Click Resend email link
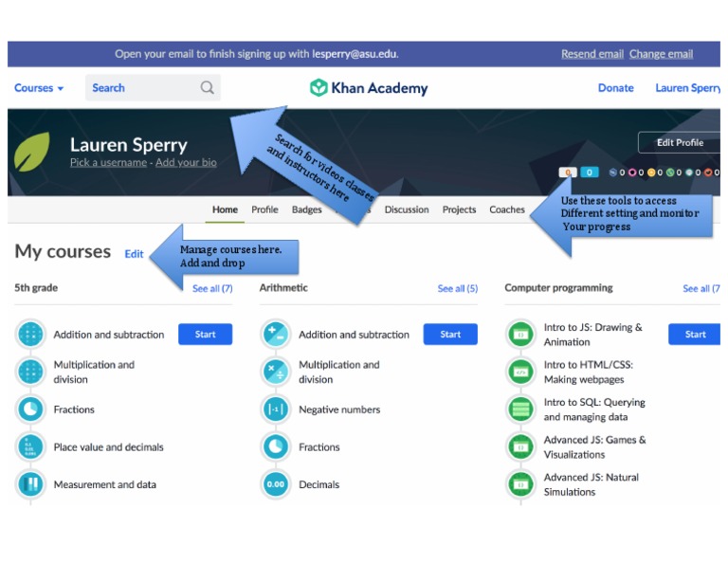The image size is (728, 563). tap(592, 54)
